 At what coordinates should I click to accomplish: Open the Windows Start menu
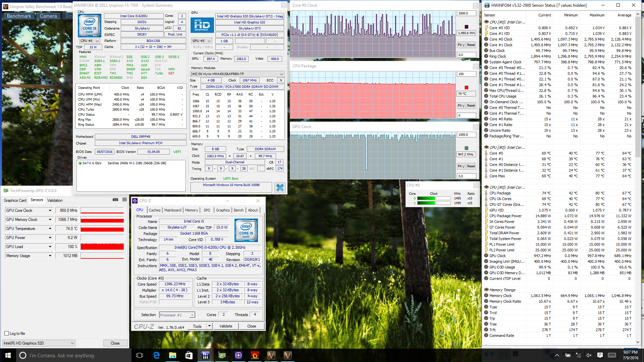tap(8, 355)
